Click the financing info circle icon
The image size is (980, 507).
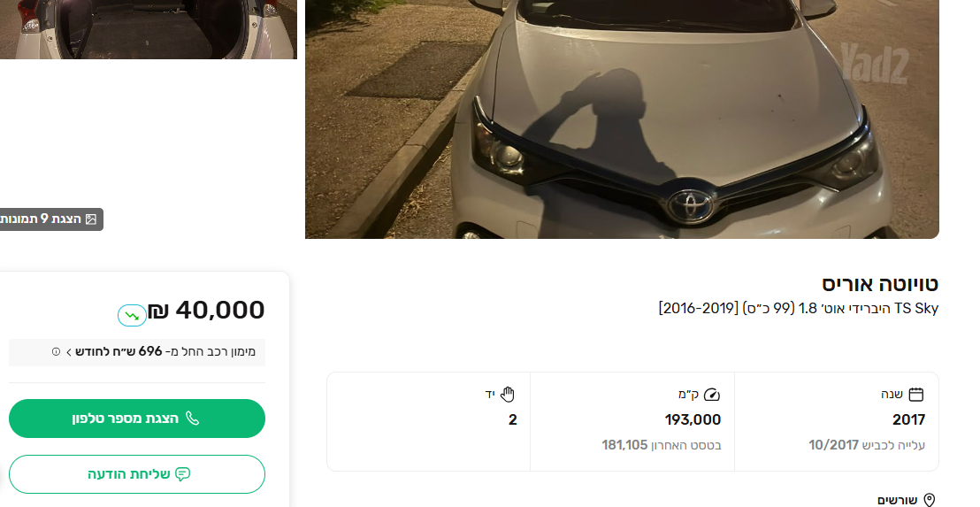click(56, 352)
